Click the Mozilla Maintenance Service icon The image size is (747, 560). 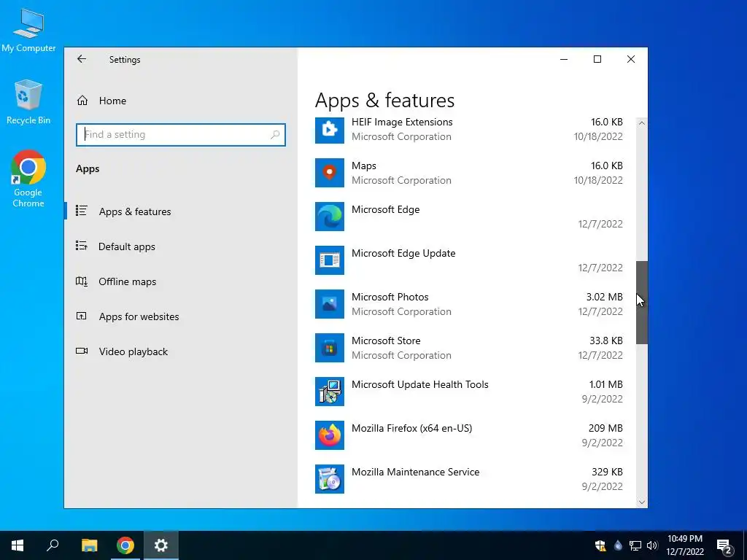tap(329, 480)
